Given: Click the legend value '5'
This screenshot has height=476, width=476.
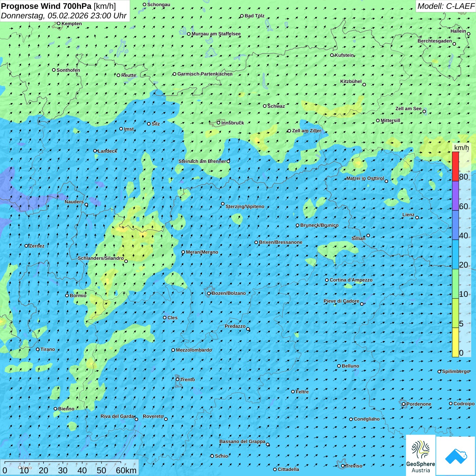Looking at the screenshot, I should [461, 324].
